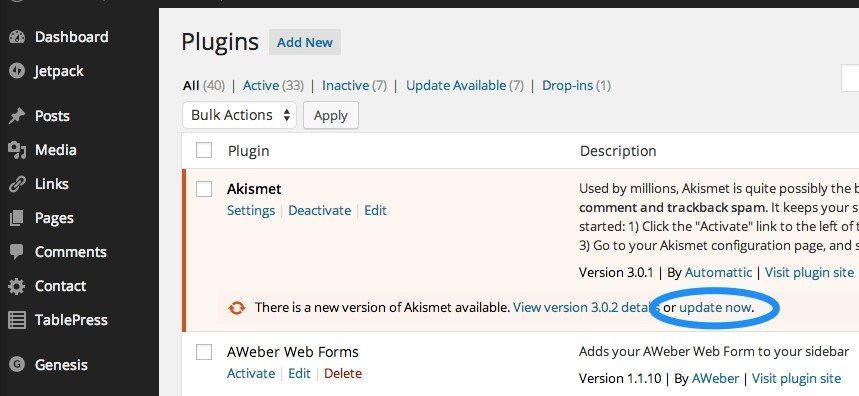This screenshot has height=396, width=859.
Task: Go to Posts in the sidebar
Action: [52, 116]
